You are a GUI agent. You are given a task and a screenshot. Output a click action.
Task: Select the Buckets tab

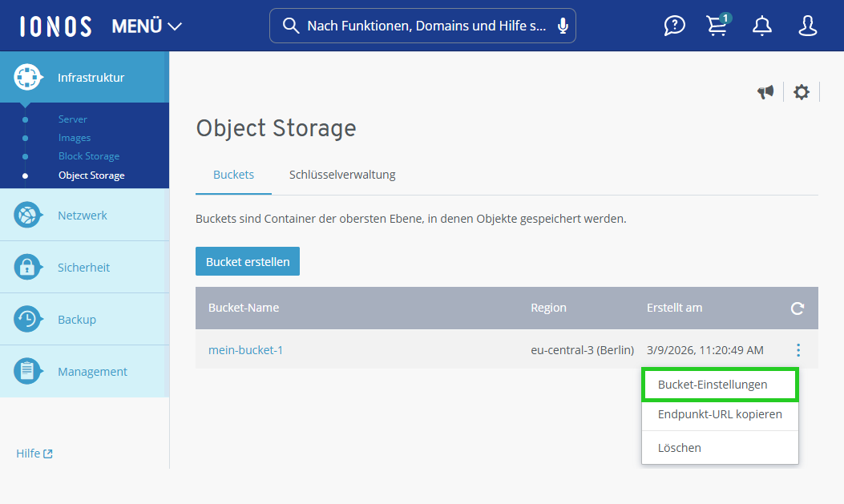click(233, 174)
